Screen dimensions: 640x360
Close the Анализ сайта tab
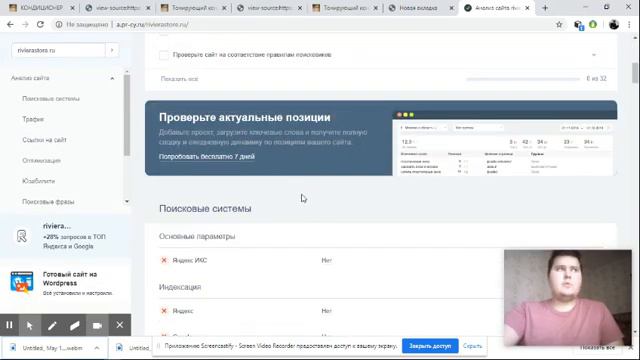(527, 8)
